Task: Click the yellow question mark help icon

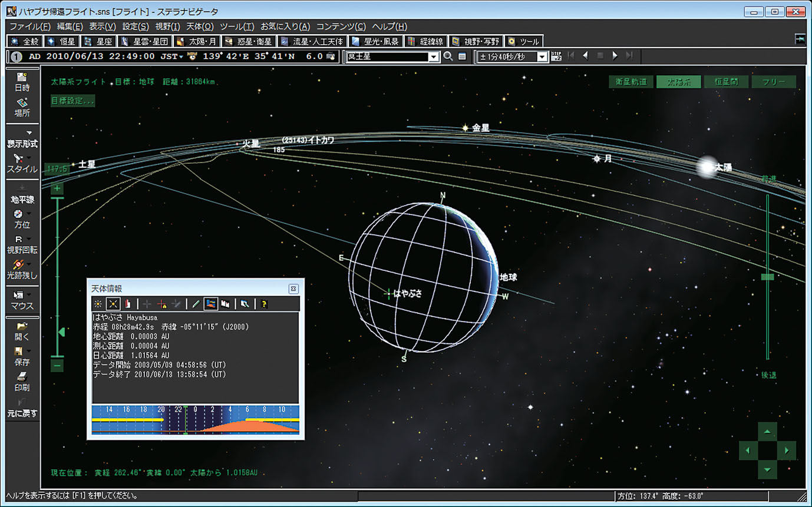Action: click(x=265, y=304)
